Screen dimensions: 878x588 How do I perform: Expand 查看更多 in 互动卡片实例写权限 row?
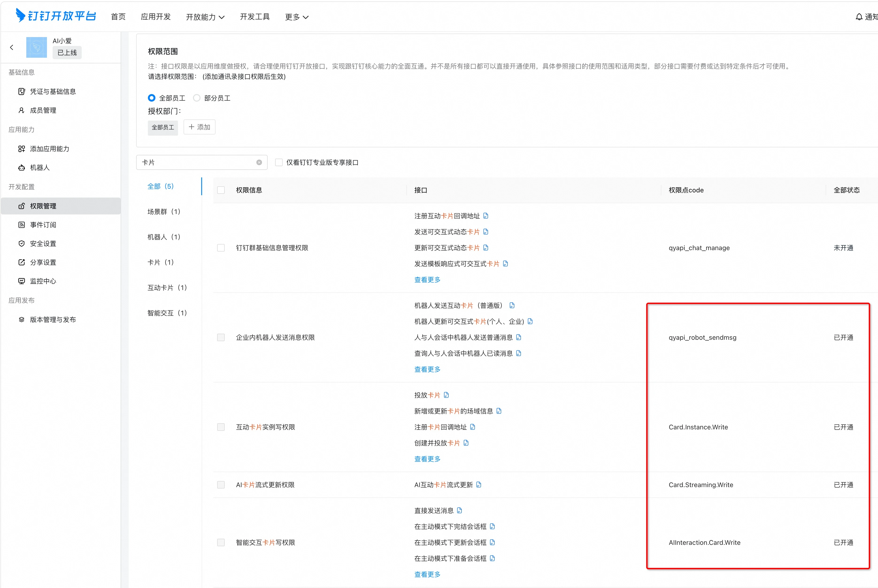coord(427,459)
